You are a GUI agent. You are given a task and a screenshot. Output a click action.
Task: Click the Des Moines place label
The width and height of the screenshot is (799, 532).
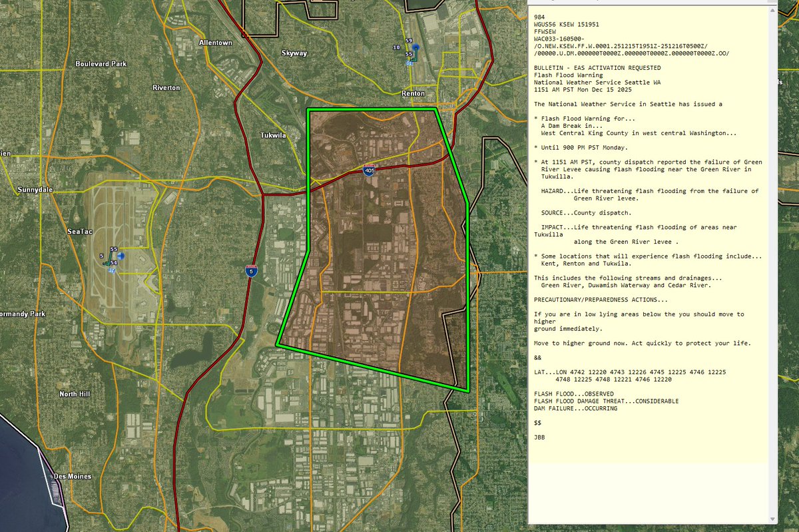tap(73, 477)
